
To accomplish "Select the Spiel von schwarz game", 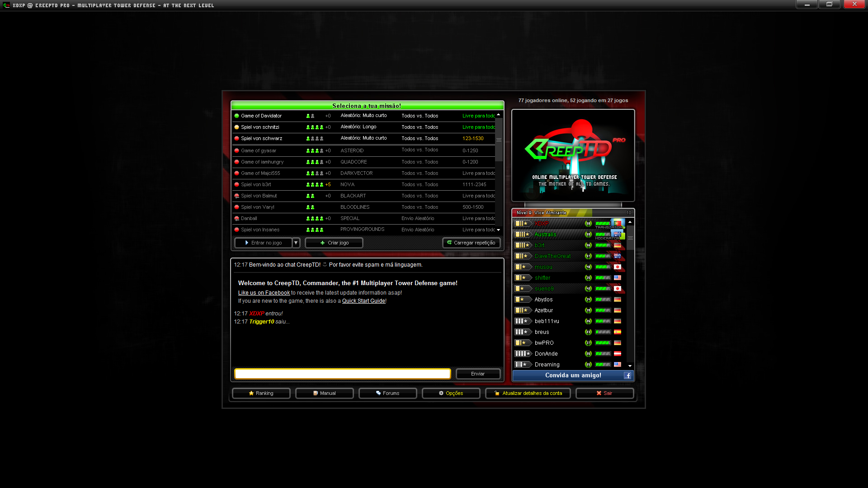I will click(364, 138).
